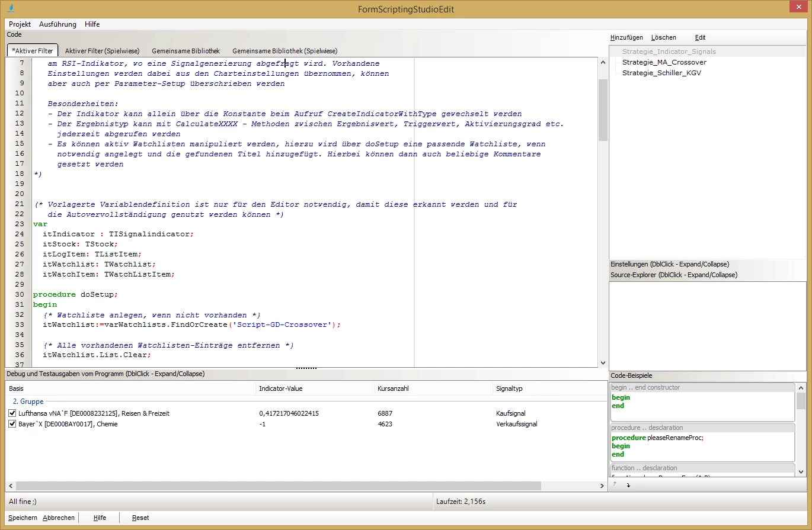812x530 pixels.
Task: Click the Lufthansa value 0,417217046022415
Action: [289, 413]
